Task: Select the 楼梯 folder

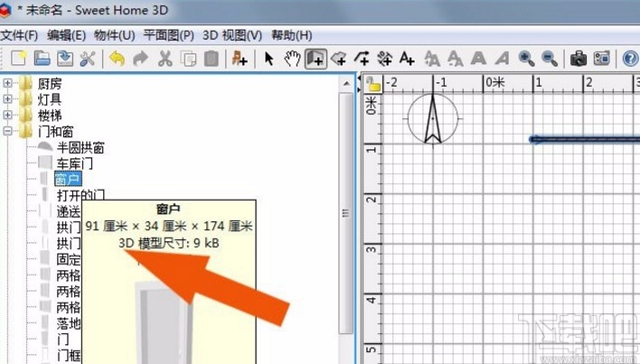Action: (x=50, y=115)
